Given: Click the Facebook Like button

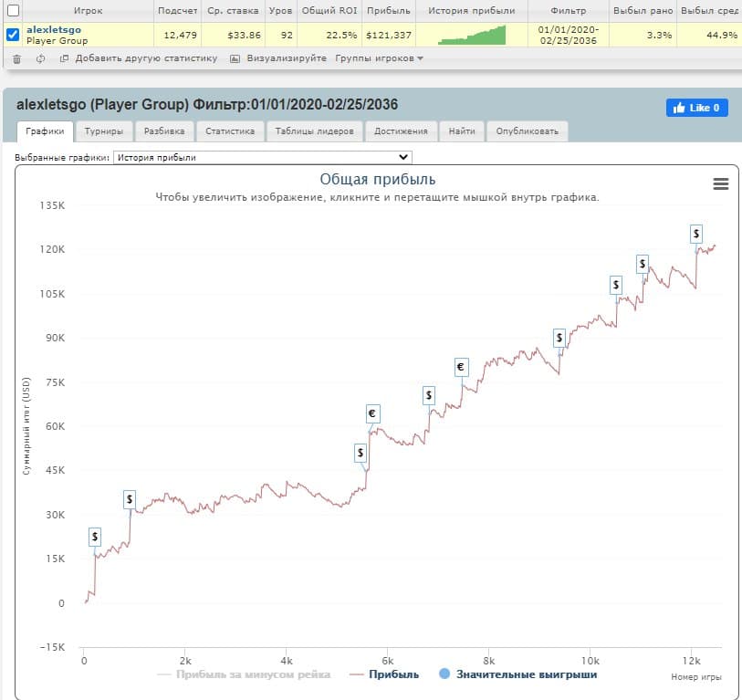Looking at the screenshot, I should (x=696, y=108).
